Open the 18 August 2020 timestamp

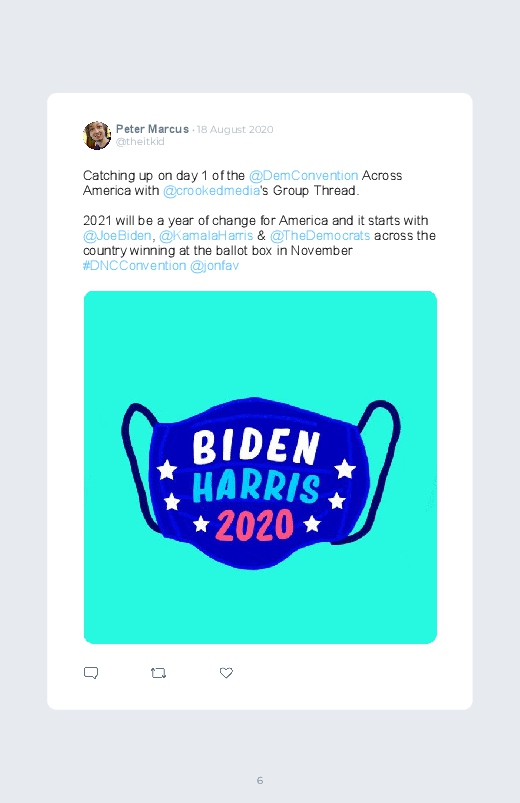[235, 130]
